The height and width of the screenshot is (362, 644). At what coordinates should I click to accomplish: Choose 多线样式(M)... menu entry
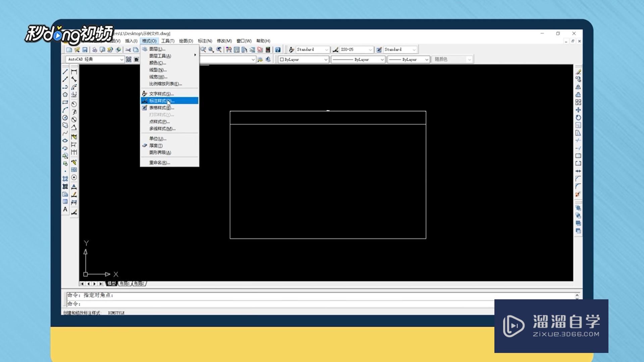pyautogui.click(x=169, y=129)
